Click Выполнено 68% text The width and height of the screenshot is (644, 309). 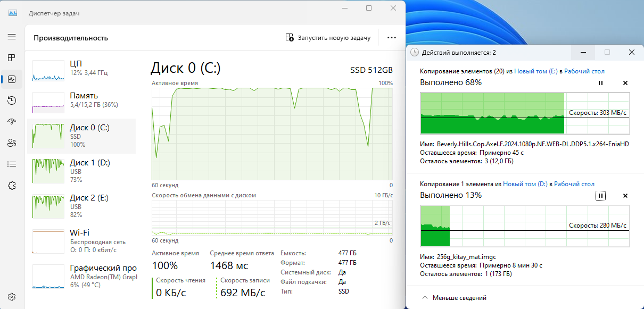point(451,82)
